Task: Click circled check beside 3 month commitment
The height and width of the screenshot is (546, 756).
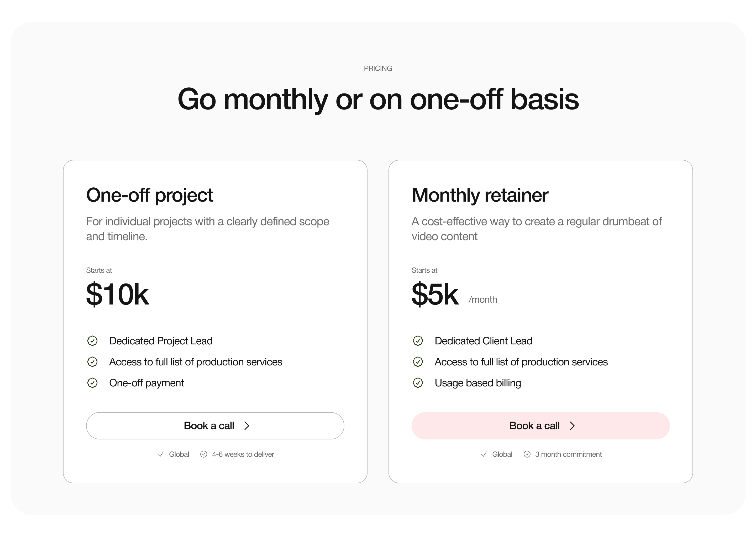Action: pos(527,454)
